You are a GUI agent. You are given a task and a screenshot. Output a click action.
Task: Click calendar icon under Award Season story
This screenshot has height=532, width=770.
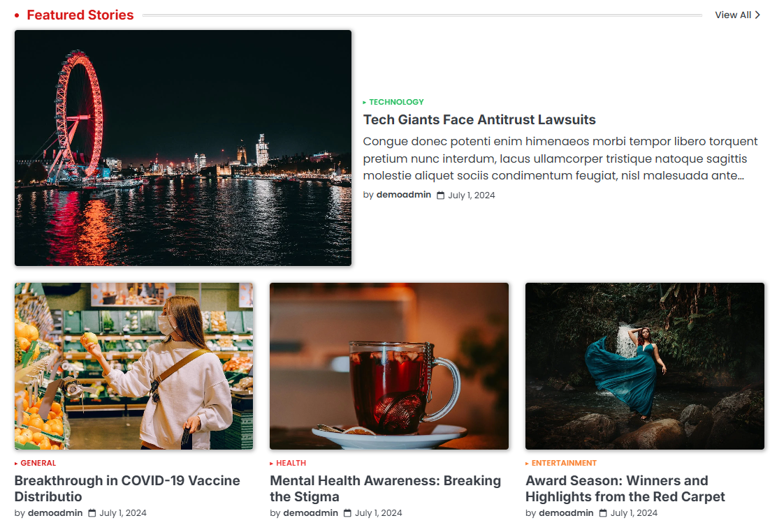(603, 513)
